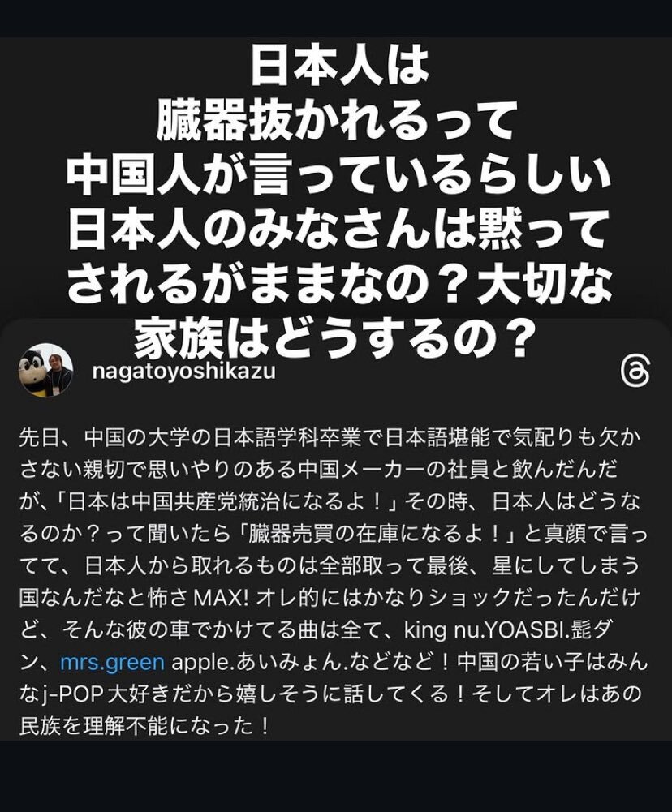Follow the blue mrs.green link
This screenshot has height=812, width=672.
[113, 663]
